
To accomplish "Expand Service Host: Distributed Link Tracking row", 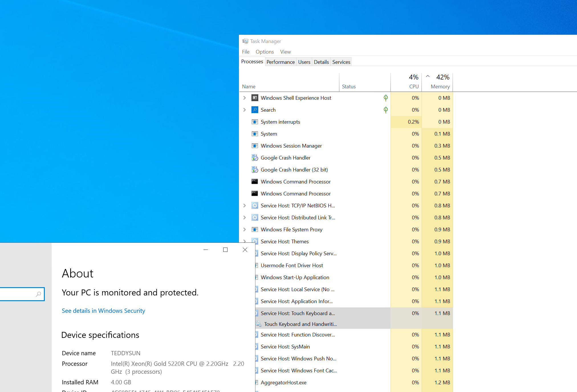I will pyautogui.click(x=245, y=217).
